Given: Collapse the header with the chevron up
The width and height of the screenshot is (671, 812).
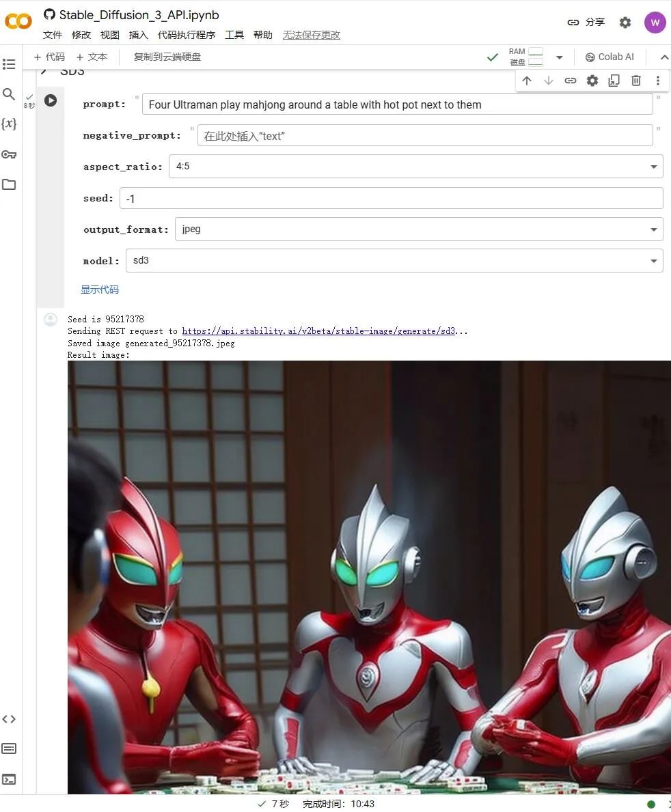Looking at the screenshot, I should point(664,57).
